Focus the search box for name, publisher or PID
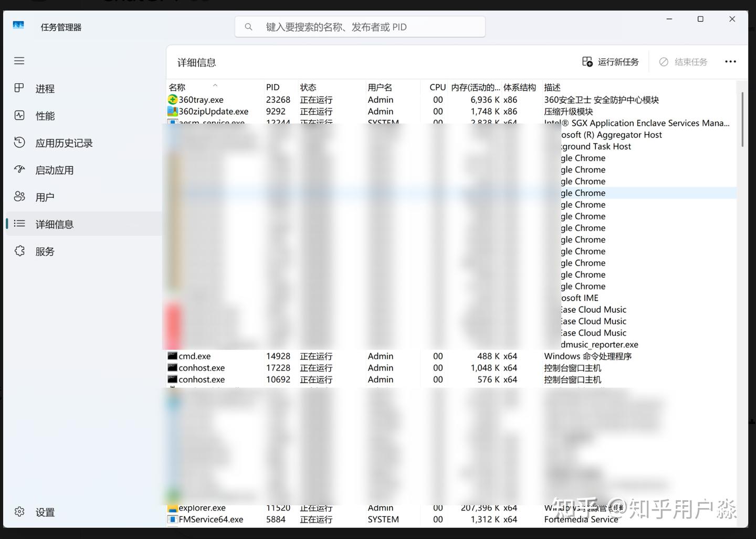This screenshot has width=756, height=539. [360, 27]
